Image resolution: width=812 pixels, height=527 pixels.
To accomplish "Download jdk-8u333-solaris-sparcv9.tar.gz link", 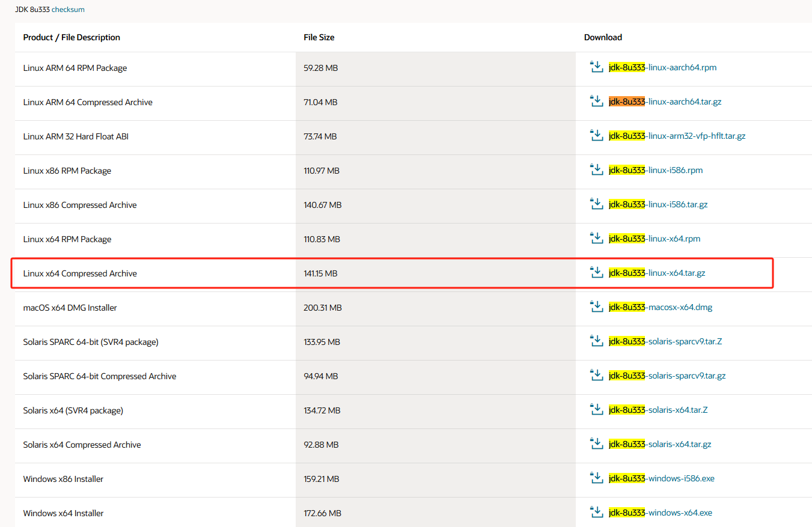I will (x=667, y=376).
